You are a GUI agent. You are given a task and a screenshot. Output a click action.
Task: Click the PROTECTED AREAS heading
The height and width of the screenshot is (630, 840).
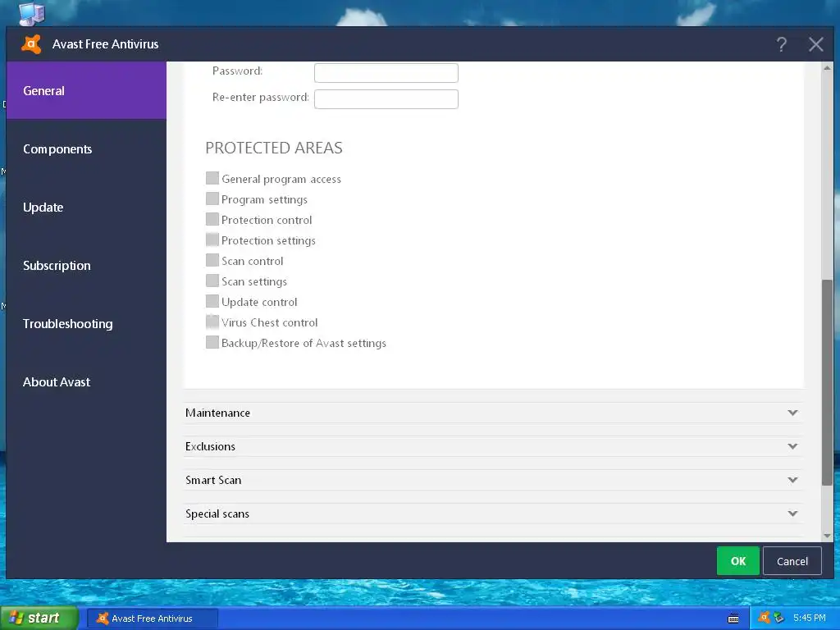pyautogui.click(x=274, y=148)
